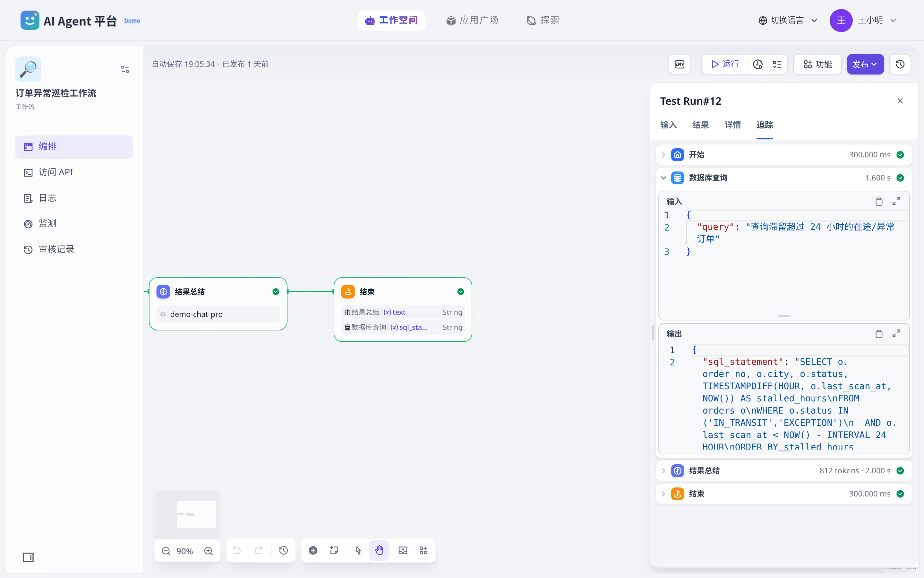Copy the 输出 JSON with clipboard icon
Image resolution: width=924 pixels, height=578 pixels.
pos(879,334)
